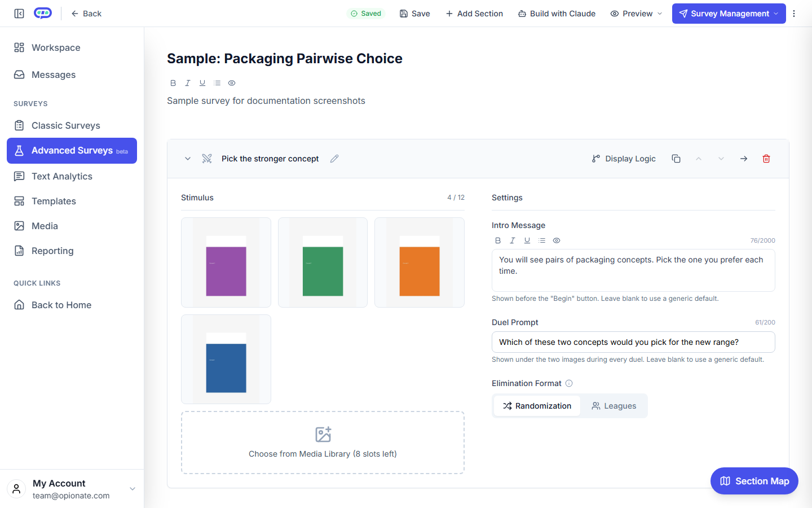This screenshot has width=812, height=508.
Task: Click the description 'Sample survey for documentation screenshots'
Action: [x=266, y=100]
